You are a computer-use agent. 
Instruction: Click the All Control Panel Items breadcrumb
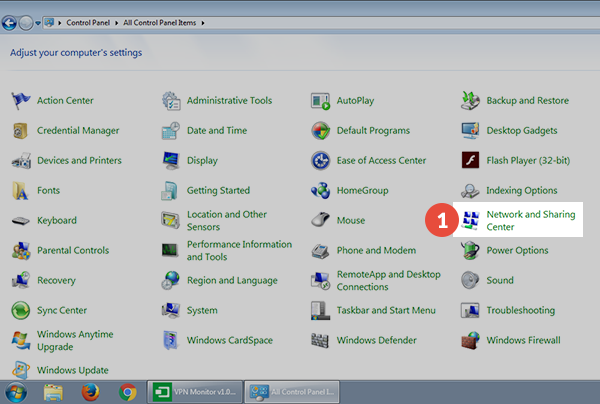point(160,23)
